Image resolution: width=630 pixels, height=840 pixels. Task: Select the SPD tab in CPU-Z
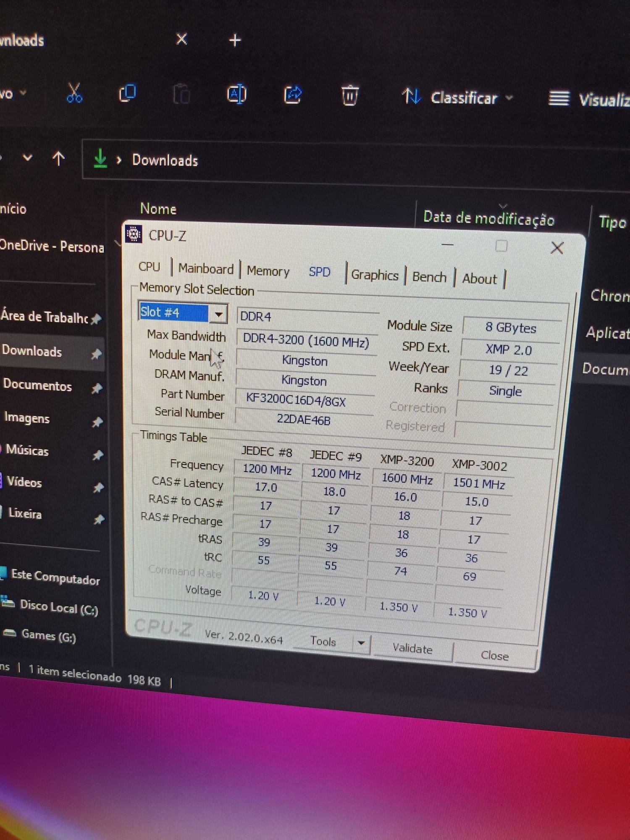point(319,272)
